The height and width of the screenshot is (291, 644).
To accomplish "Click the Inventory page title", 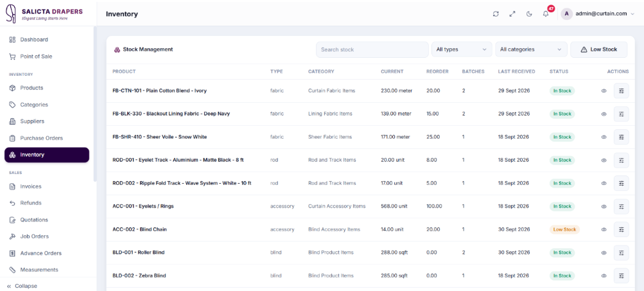I will 122,14.
